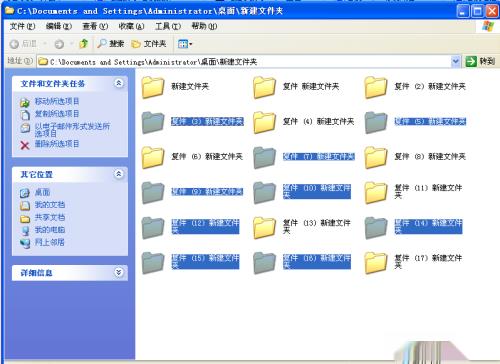Click the Go (转到) button
This screenshot has width=500, height=364.
pyautogui.click(x=480, y=61)
